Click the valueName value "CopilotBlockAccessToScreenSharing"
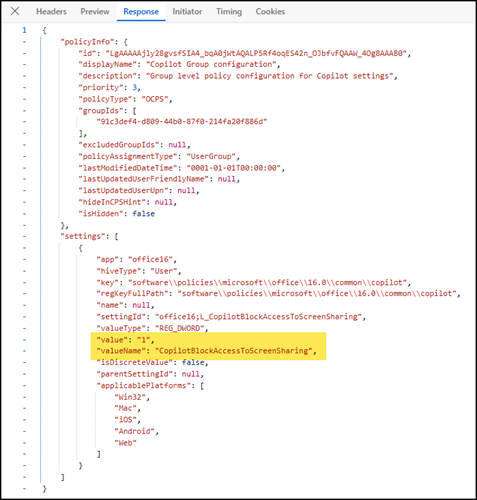This screenshot has height=500, width=477. pyautogui.click(x=234, y=351)
